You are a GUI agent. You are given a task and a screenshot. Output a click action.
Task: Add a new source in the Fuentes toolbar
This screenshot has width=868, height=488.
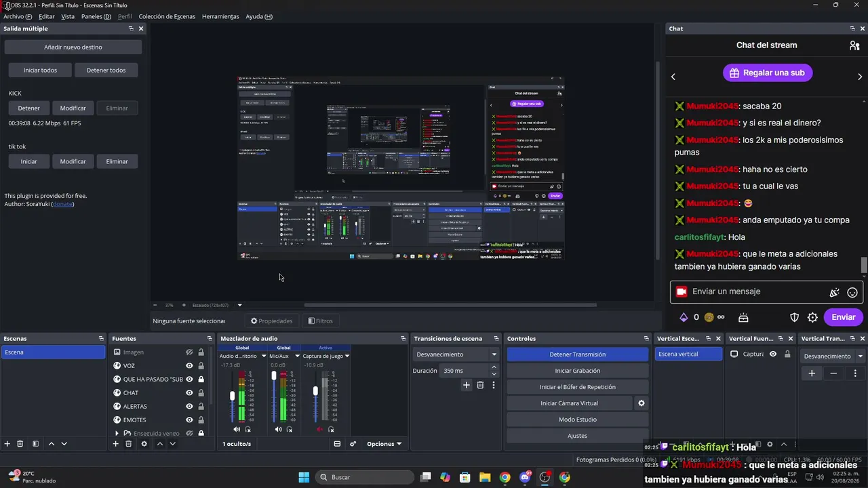click(x=115, y=444)
